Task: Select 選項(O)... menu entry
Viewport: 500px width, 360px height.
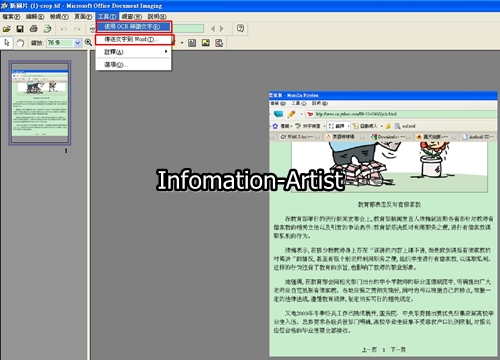Action: tap(134, 64)
